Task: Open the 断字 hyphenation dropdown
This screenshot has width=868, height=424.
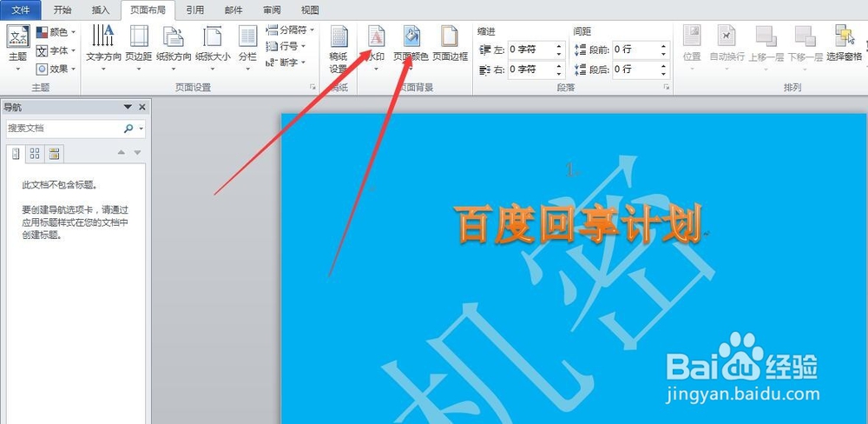Action: pyautogui.click(x=286, y=62)
